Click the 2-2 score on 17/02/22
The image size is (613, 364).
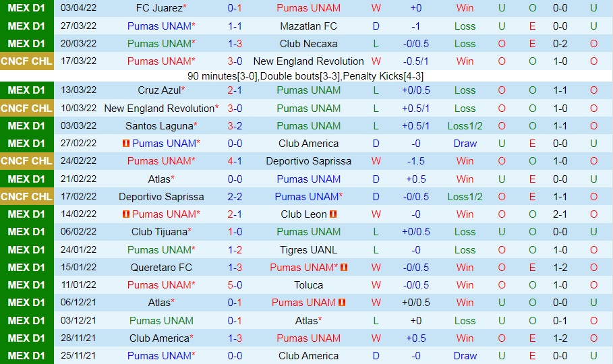point(235,197)
